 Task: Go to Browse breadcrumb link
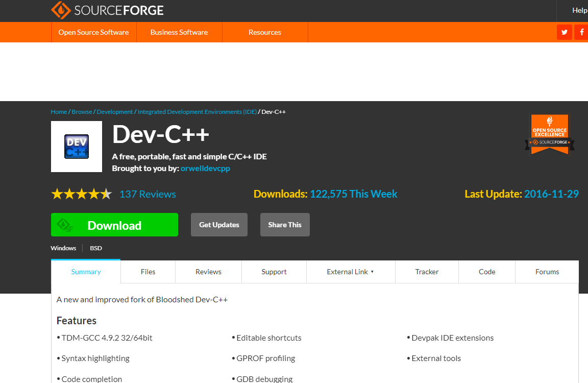[x=82, y=112]
